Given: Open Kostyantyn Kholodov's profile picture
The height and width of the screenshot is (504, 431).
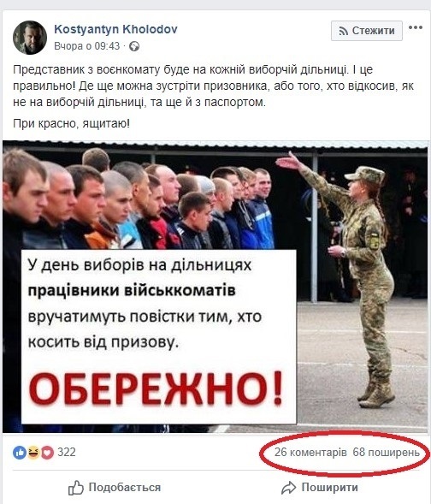Looking at the screenshot, I should [30, 38].
